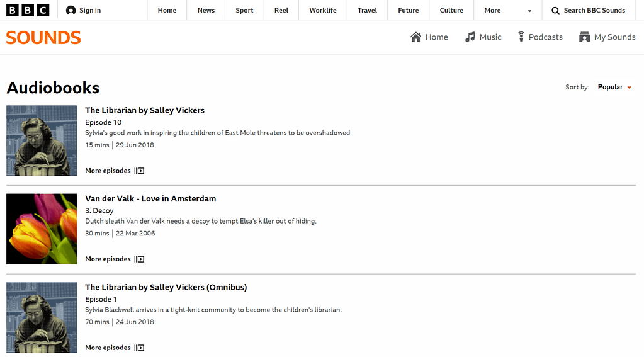Click the SOUNDS orange logo
644x357 pixels.
[43, 38]
